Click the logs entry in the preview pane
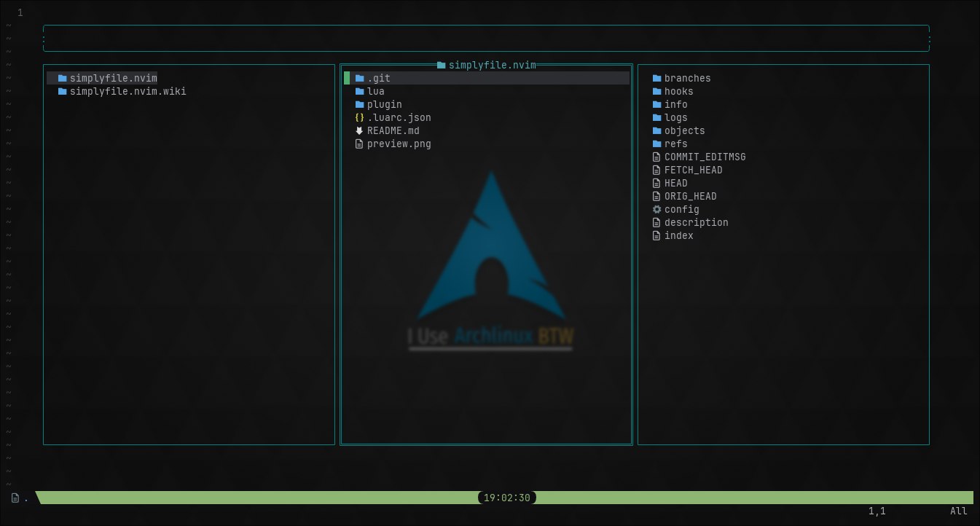This screenshot has width=980, height=526. click(676, 117)
